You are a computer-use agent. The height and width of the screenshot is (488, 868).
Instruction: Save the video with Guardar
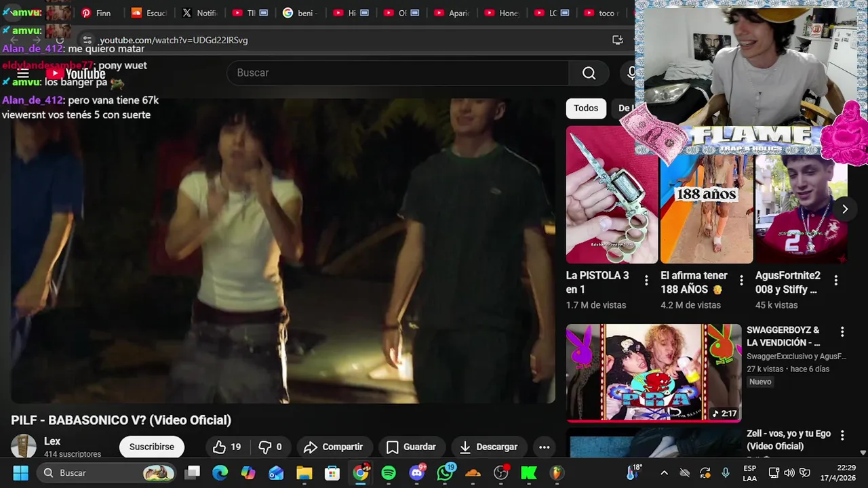[x=412, y=447]
